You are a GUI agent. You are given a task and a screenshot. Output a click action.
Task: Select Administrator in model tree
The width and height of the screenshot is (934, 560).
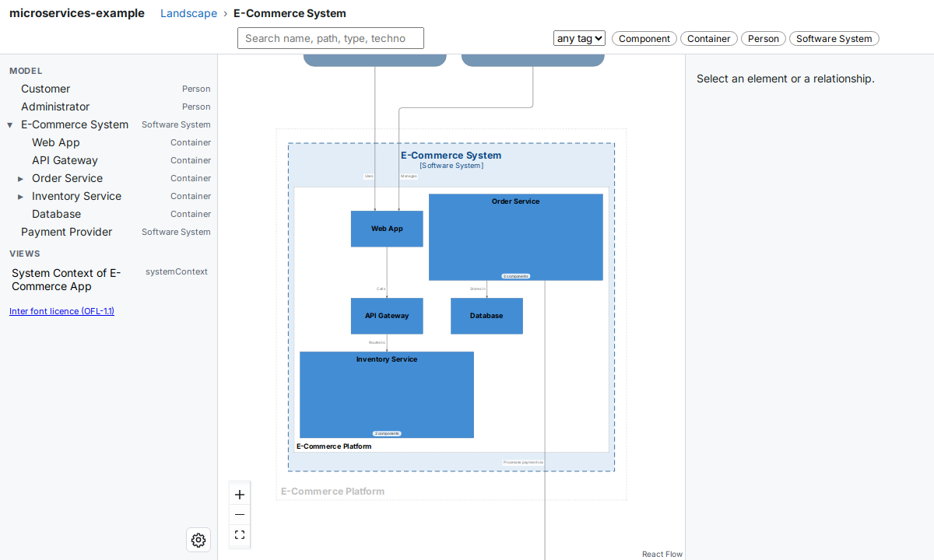click(109, 107)
